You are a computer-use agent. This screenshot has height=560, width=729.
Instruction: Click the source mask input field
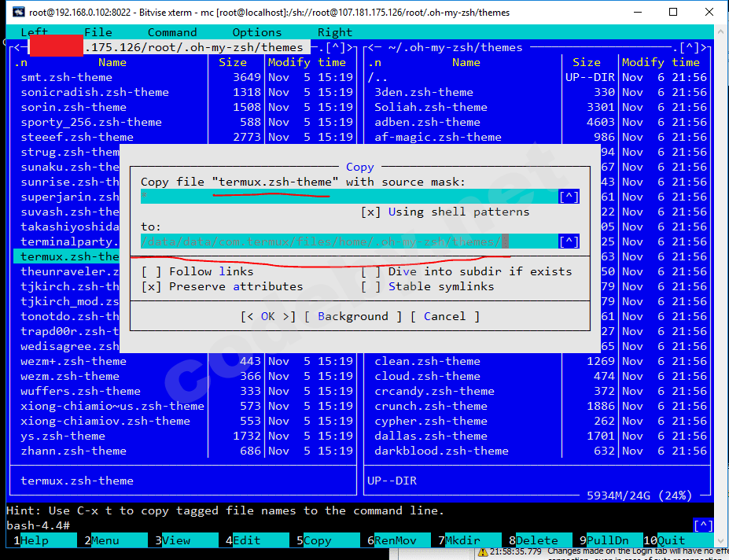(x=349, y=197)
